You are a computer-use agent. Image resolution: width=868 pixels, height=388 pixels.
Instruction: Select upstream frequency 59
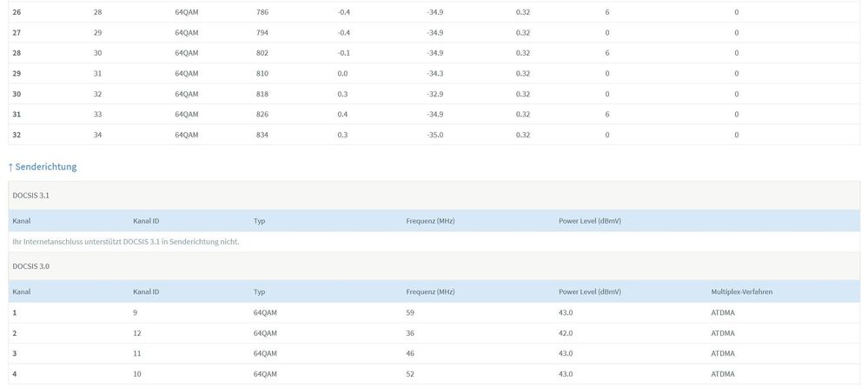coord(410,312)
